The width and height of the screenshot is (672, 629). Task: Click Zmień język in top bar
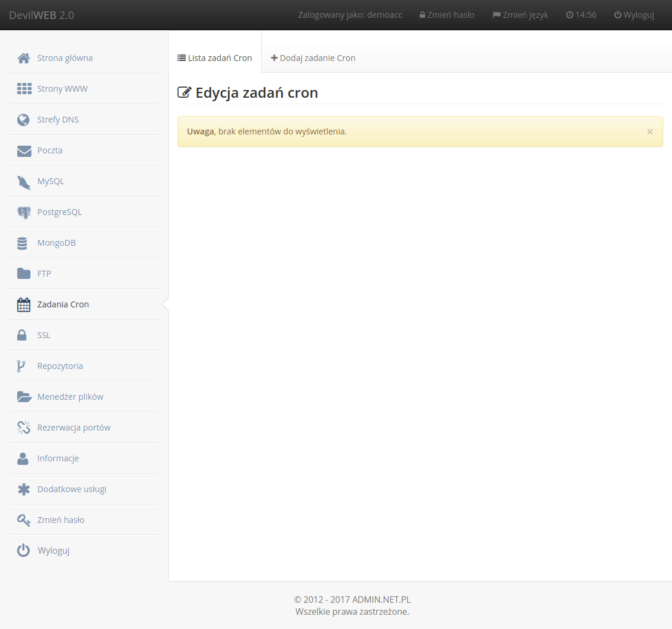[x=520, y=15]
